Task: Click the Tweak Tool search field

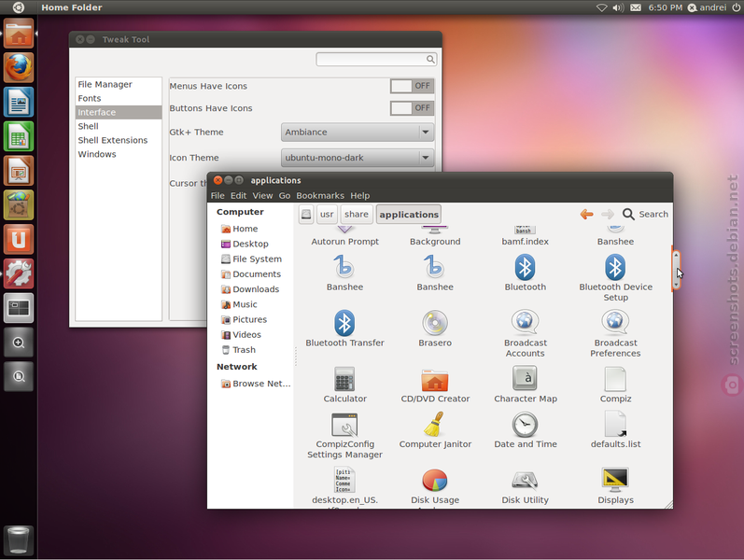Action: click(376, 60)
